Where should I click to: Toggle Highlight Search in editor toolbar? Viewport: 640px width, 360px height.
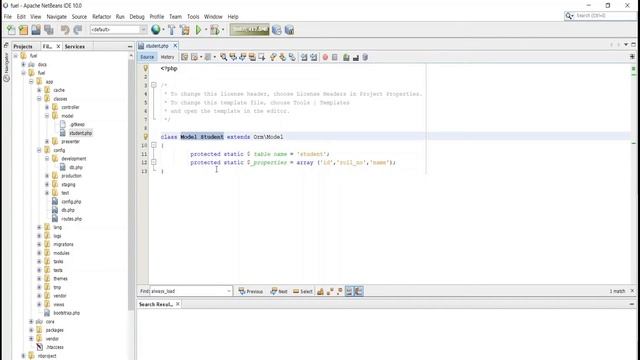tap(252, 57)
